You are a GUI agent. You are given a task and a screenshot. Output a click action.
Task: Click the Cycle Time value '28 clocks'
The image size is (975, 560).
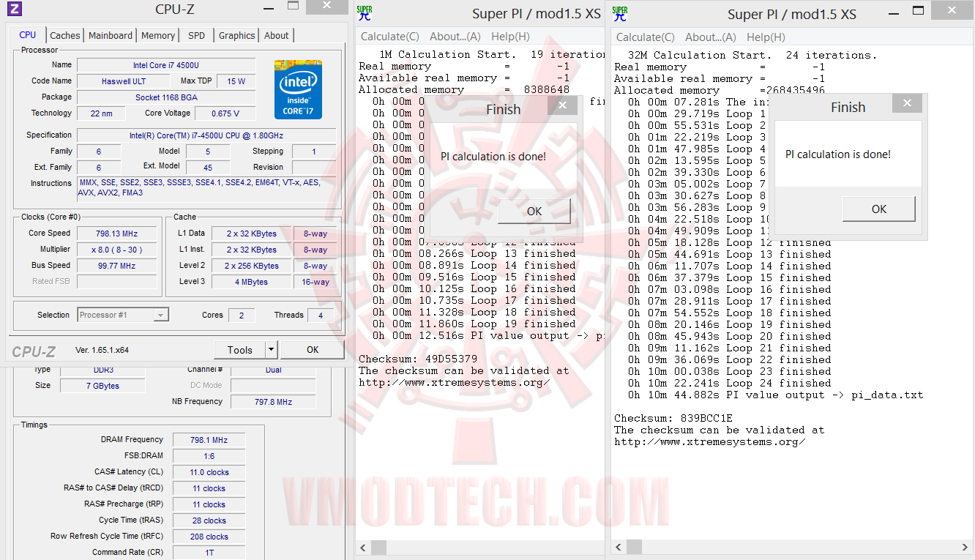click(x=209, y=520)
